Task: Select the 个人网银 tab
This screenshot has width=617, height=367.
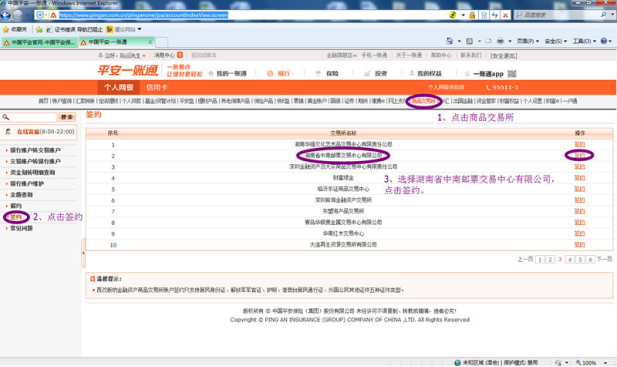Action: point(118,87)
